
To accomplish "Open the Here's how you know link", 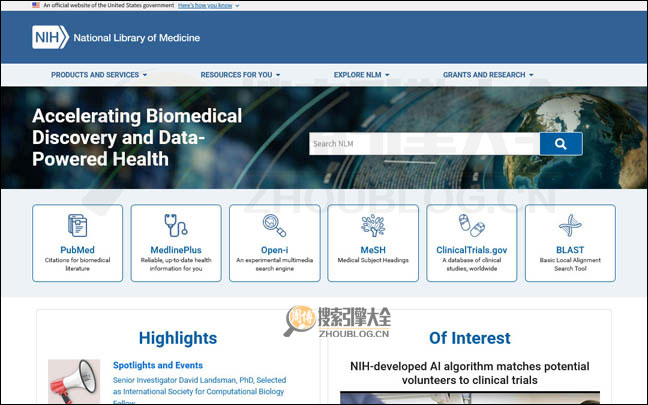I will pyautogui.click(x=205, y=5).
